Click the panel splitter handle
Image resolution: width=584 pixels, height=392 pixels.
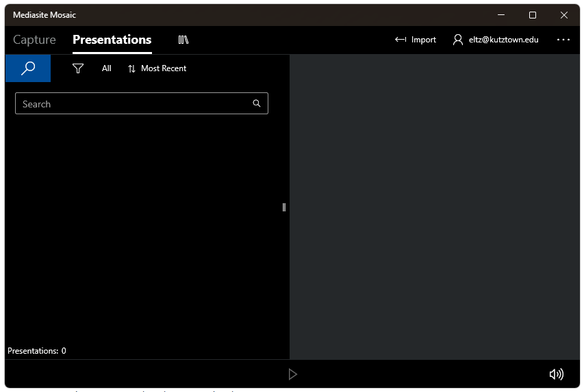point(284,207)
